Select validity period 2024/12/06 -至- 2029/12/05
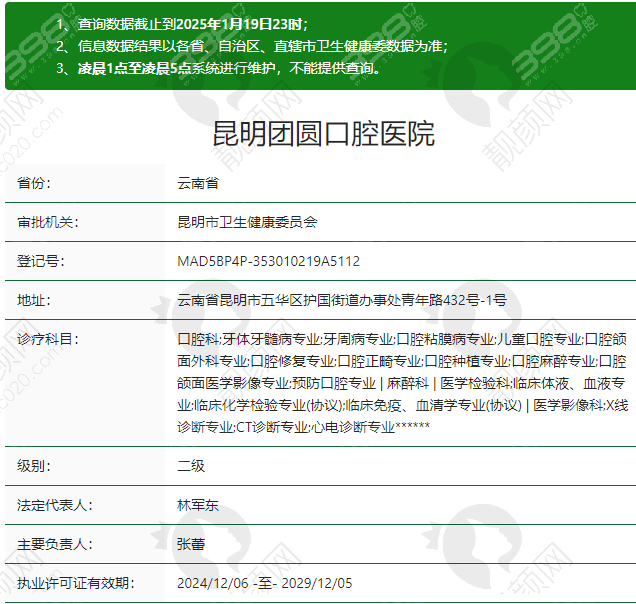This screenshot has width=636, height=604. click(264, 583)
